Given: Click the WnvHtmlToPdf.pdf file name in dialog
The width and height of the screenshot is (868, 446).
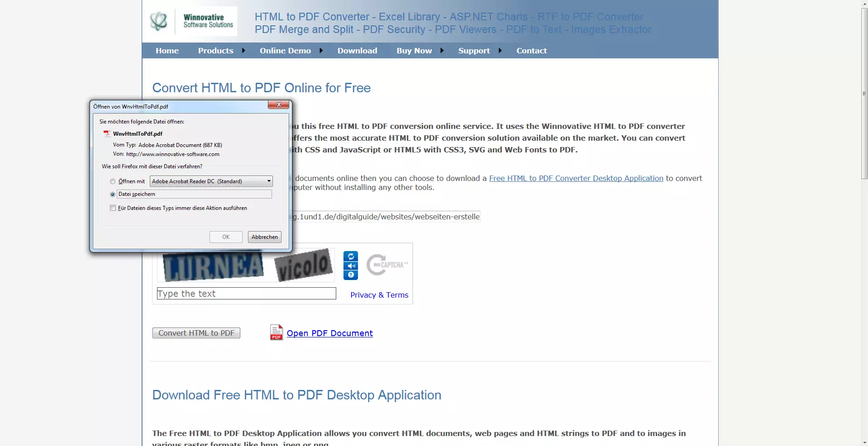Looking at the screenshot, I should (x=138, y=134).
